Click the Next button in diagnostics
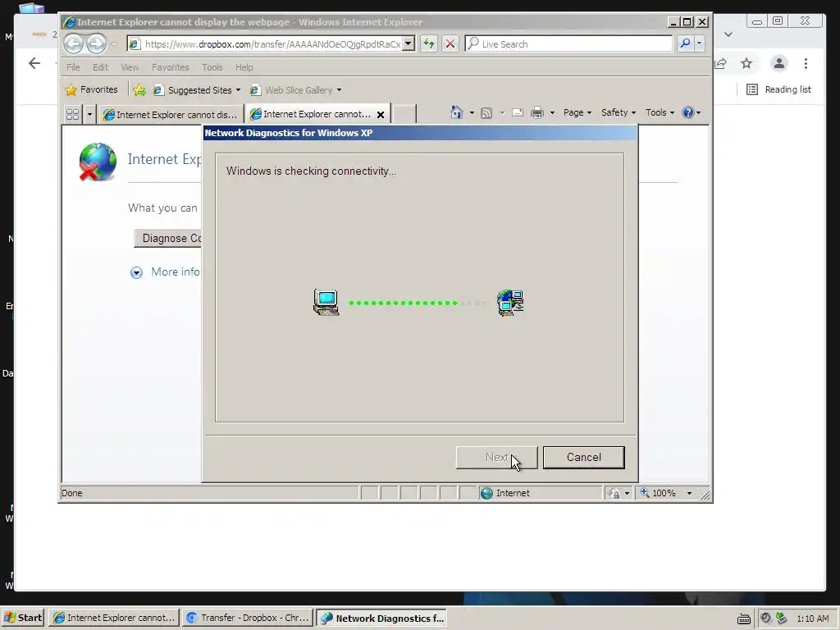 (496, 458)
